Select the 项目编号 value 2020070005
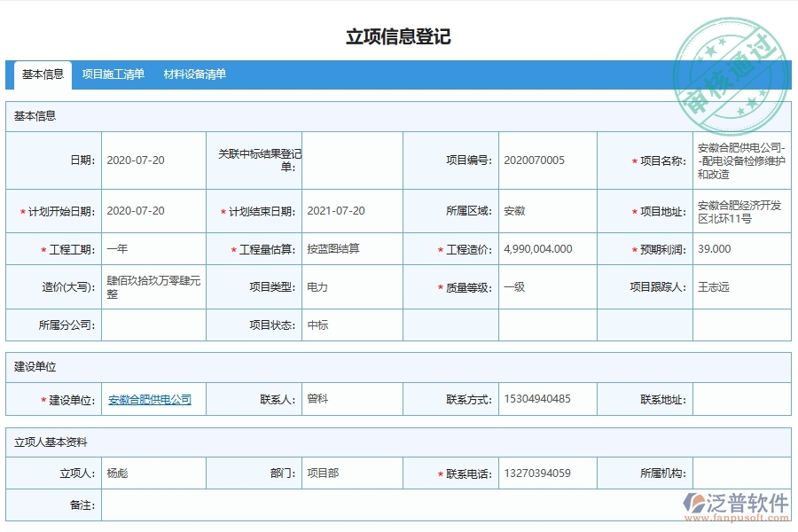Screen dimensions: 798x532 coord(522,160)
